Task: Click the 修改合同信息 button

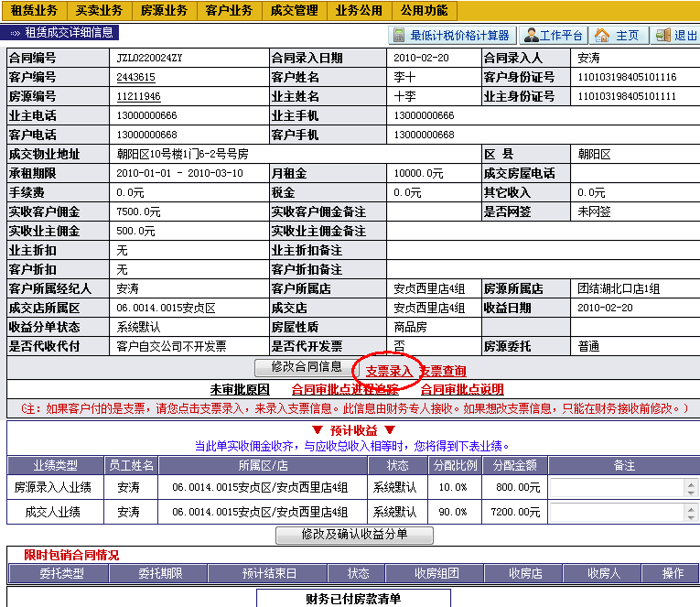Action: (307, 367)
